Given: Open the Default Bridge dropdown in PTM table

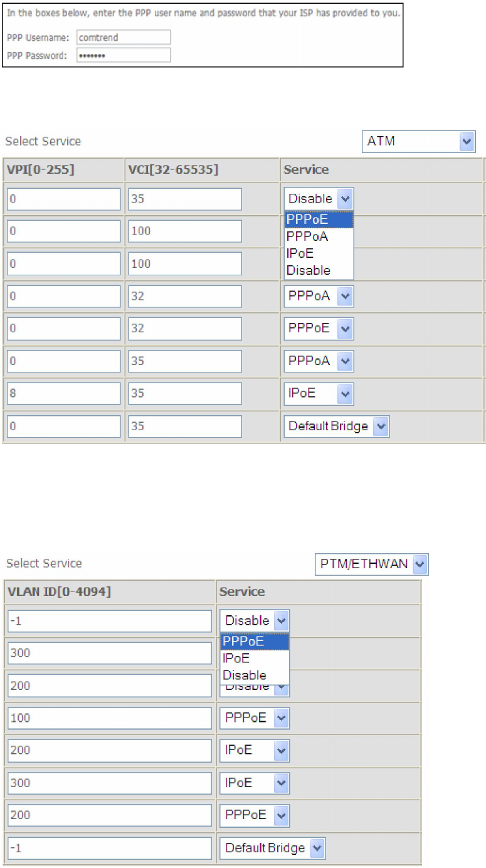Looking at the screenshot, I should point(273,848).
